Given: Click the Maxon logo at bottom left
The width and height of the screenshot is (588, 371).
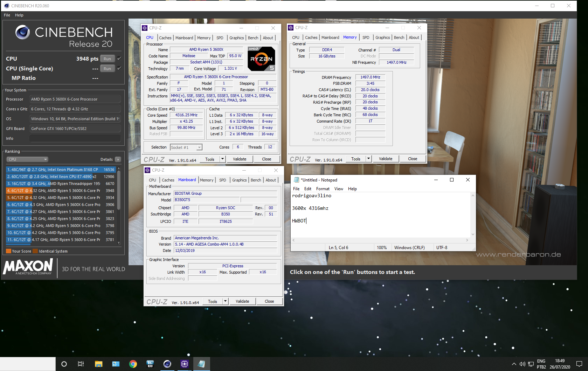Looking at the screenshot, I should pos(28,267).
